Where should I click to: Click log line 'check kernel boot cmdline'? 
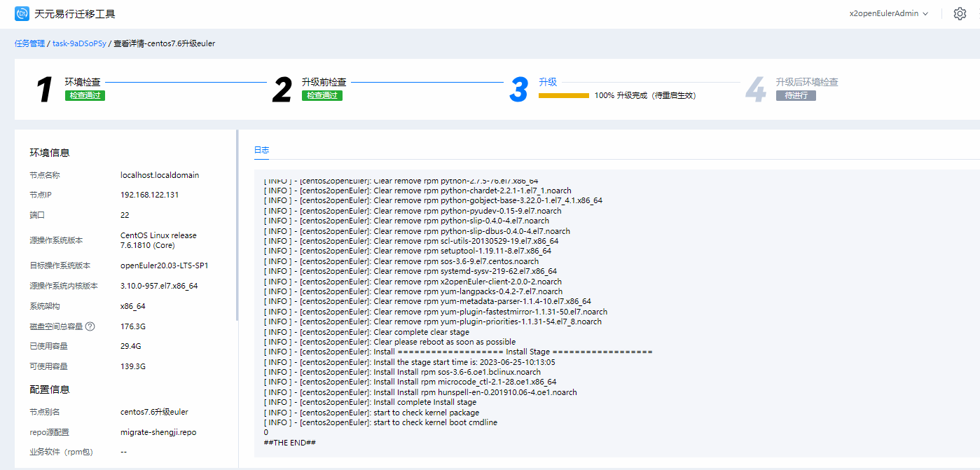click(380, 422)
